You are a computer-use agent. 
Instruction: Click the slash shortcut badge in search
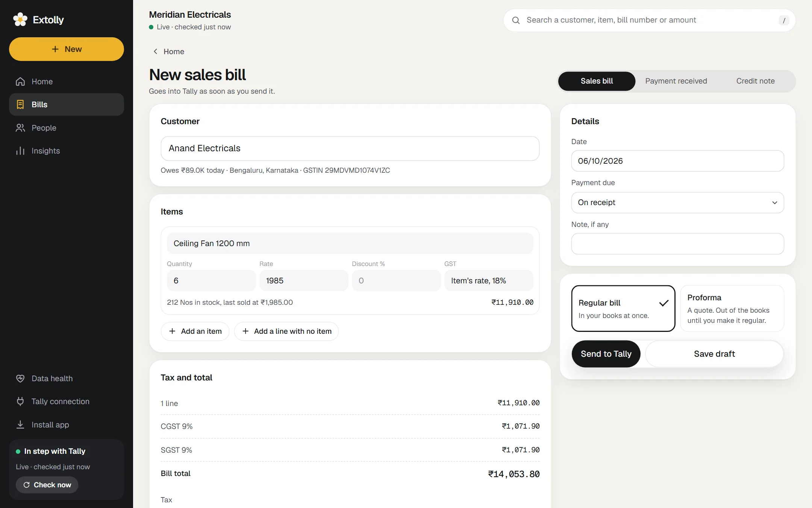coord(784,20)
